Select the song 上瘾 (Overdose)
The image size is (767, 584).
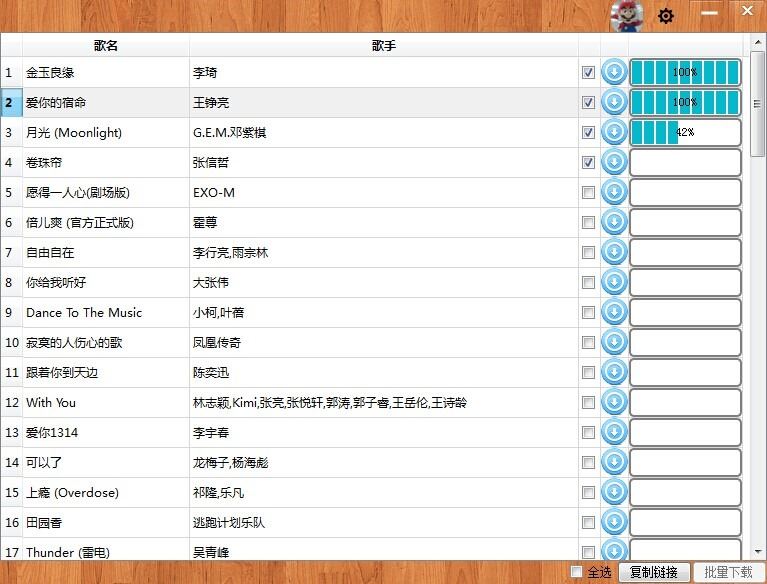(x=72, y=493)
